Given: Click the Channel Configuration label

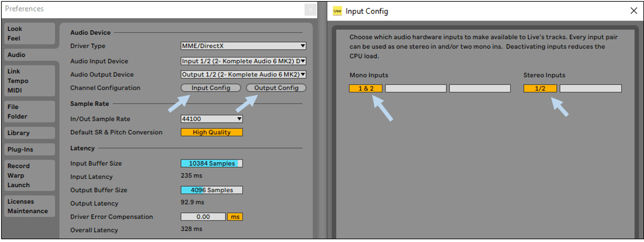Looking at the screenshot, I should (x=105, y=88).
